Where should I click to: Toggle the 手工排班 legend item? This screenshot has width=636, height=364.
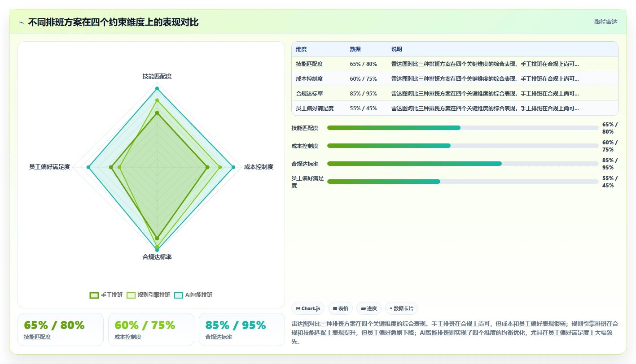(106, 295)
